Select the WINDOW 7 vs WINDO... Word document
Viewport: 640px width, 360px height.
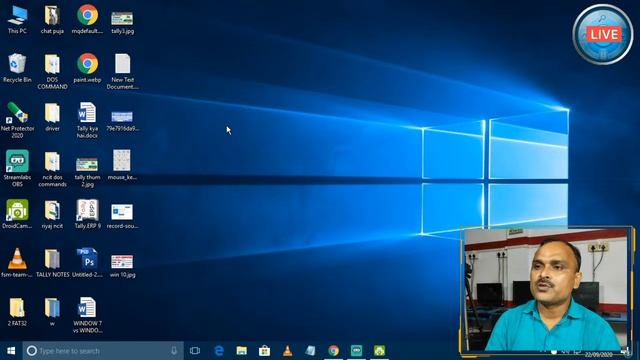pyautogui.click(x=87, y=315)
